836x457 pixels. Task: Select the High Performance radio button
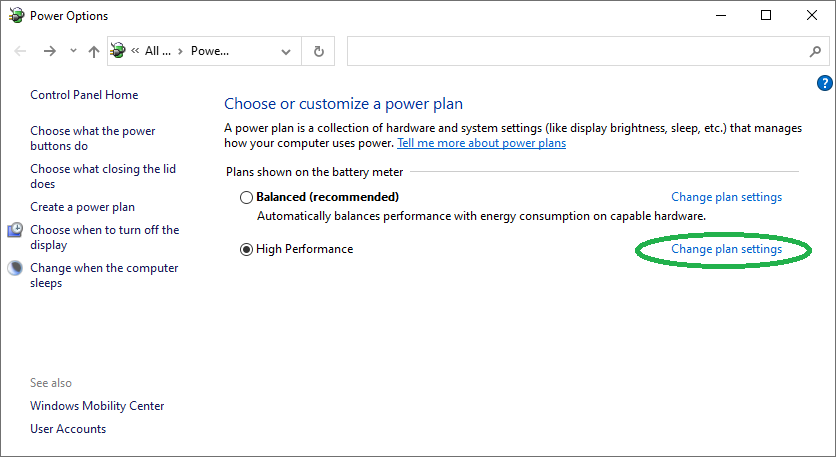point(247,250)
